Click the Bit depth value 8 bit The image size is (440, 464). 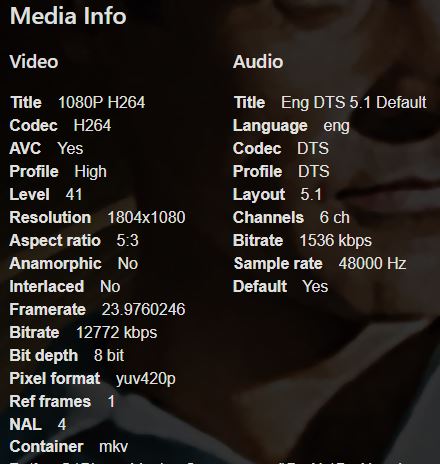(x=109, y=355)
